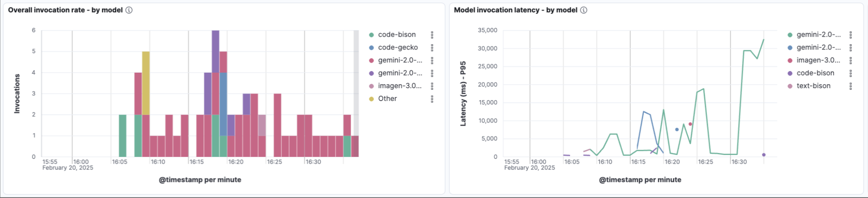The image size is (868, 198).
Task: Select imagen-3.0 label in latency legend
Action: pos(818,60)
